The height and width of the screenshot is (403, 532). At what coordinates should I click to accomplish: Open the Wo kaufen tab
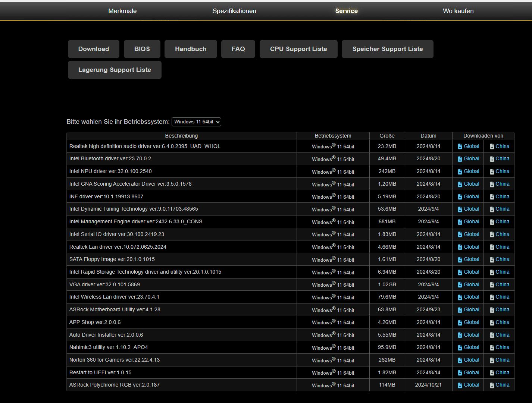pos(458,11)
